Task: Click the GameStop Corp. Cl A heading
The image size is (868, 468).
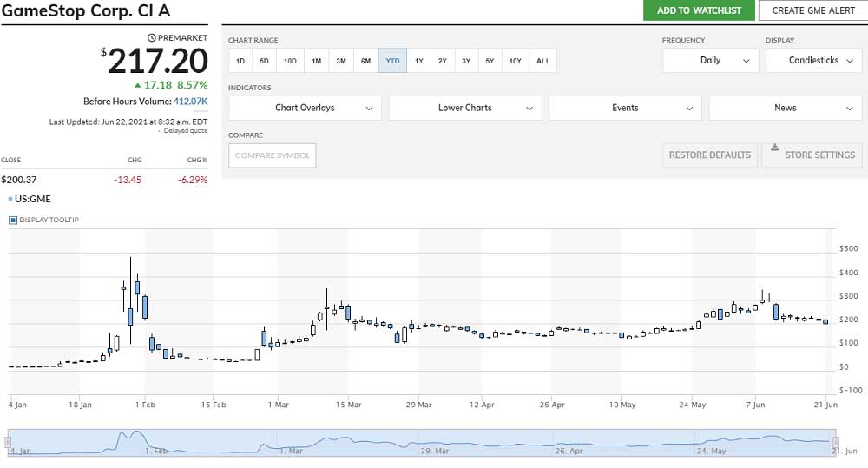Action: pos(86,10)
